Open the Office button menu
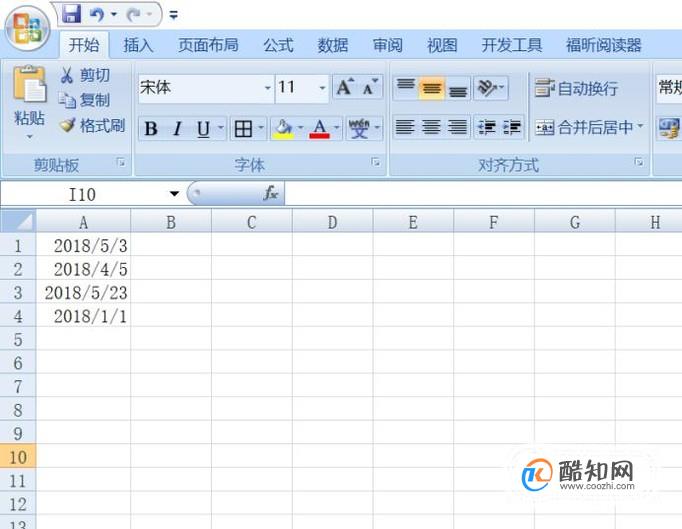Image resolution: width=682 pixels, height=529 pixels. pos(27,28)
